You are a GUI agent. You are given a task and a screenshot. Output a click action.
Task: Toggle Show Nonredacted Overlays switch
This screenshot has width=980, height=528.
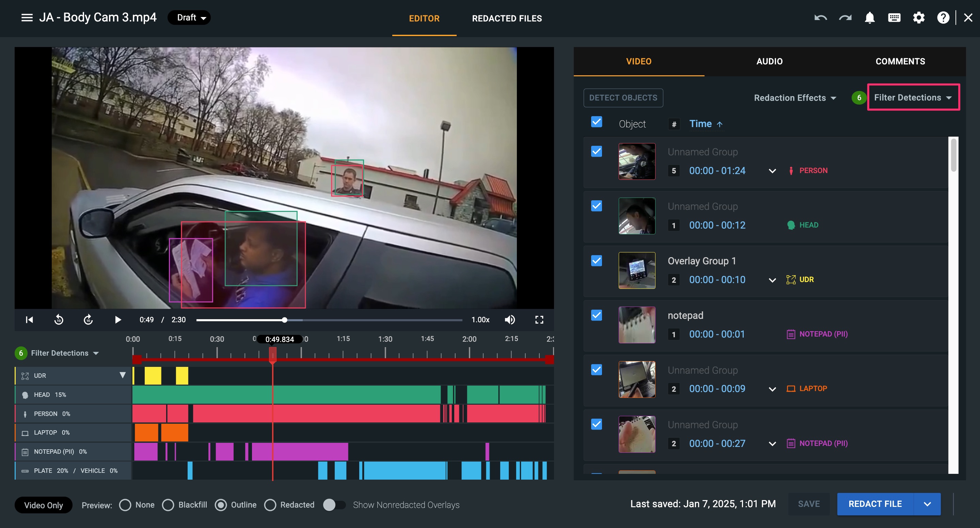(x=334, y=505)
